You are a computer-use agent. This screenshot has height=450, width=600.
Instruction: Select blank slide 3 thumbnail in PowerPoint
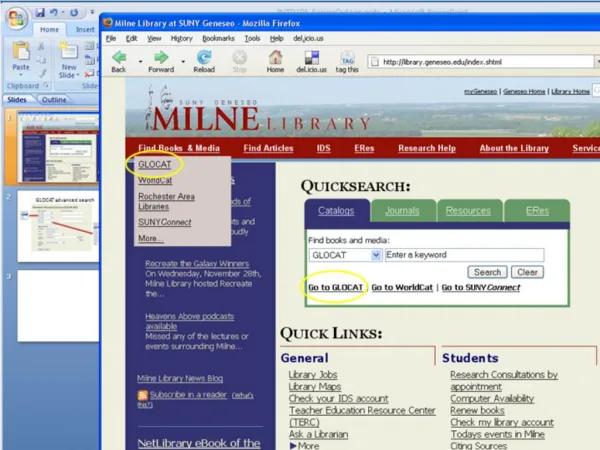point(58,306)
